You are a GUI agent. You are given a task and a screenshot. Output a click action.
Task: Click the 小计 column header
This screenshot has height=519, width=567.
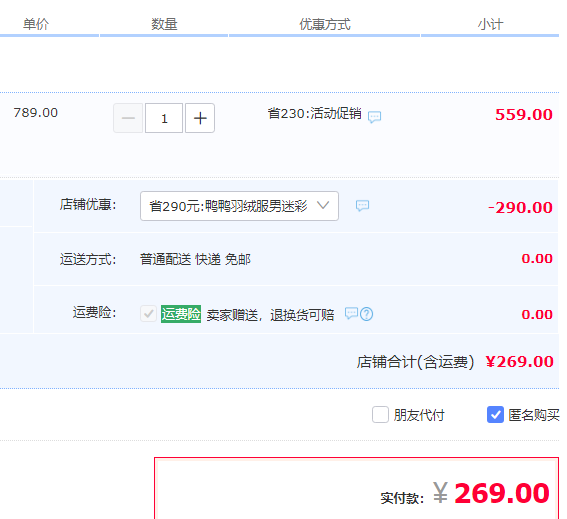point(490,24)
